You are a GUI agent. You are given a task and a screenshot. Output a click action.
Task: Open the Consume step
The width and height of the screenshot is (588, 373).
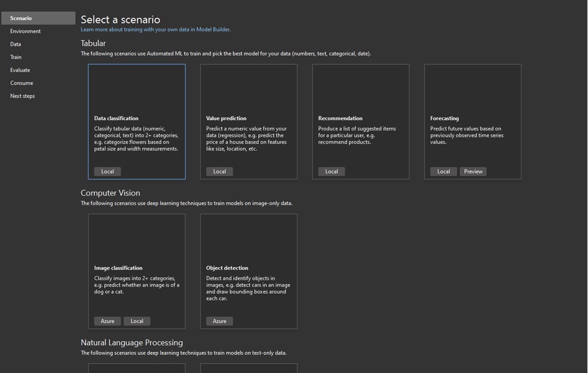point(22,83)
